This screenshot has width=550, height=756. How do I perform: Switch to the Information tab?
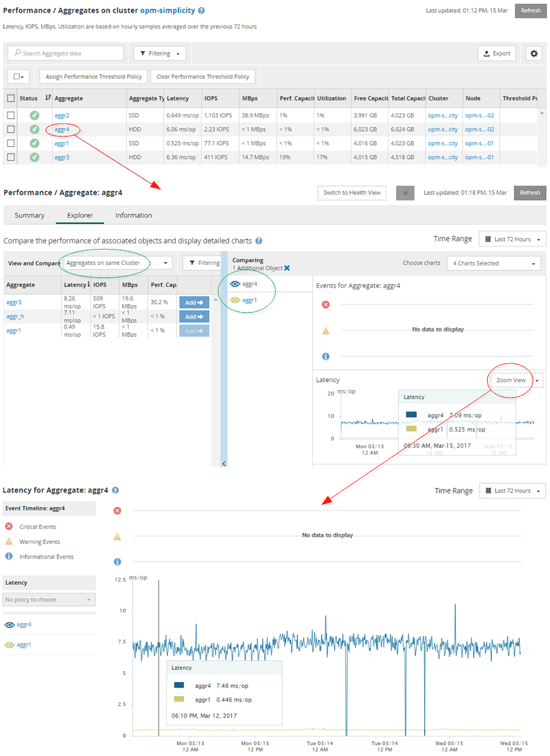click(134, 215)
